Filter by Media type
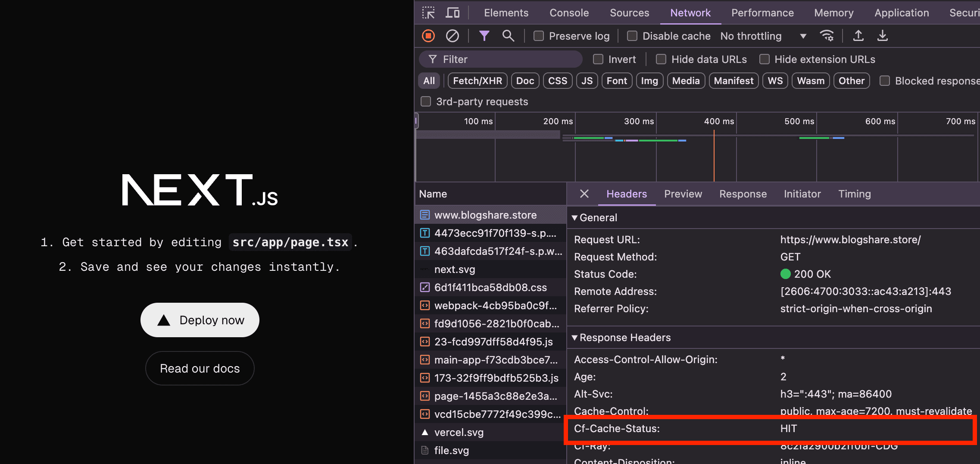Viewport: 980px width, 464px height. click(x=686, y=81)
